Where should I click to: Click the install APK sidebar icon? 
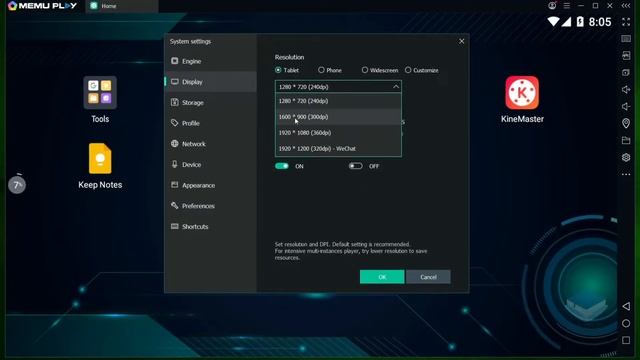pos(626,56)
